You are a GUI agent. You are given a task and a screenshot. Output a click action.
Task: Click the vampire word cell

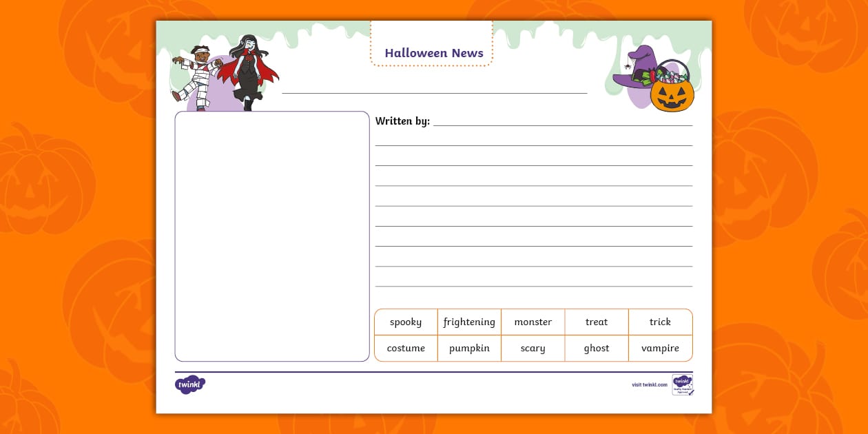(660, 348)
